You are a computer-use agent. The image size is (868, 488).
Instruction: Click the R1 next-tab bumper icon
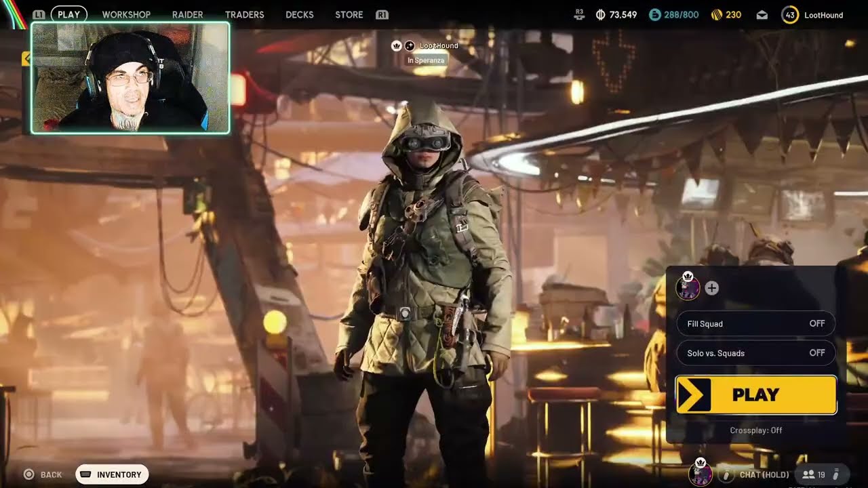point(382,14)
